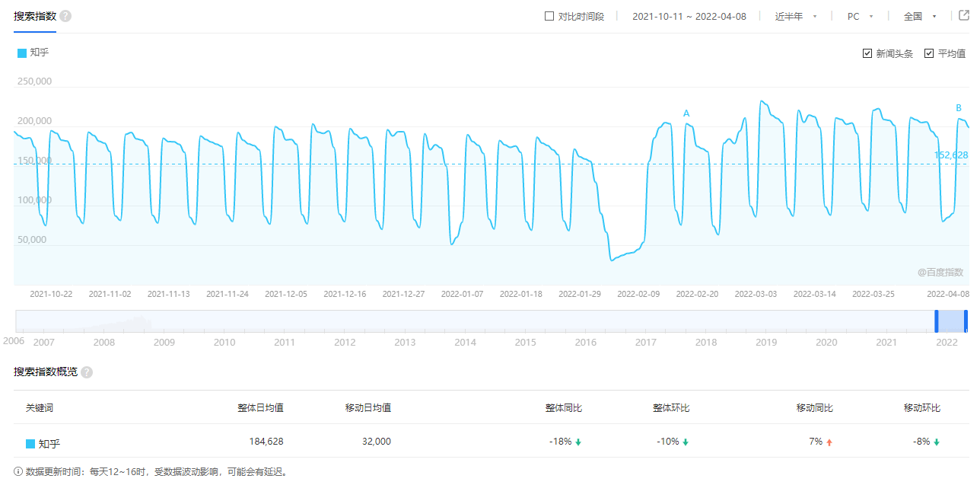Open the help icon beside 搜索指数
Viewport: 980px width, 485px height.
point(65,16)
